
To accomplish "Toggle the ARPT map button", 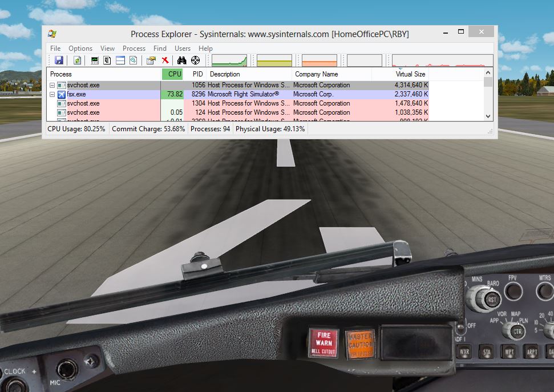I will tap(532, 352).
